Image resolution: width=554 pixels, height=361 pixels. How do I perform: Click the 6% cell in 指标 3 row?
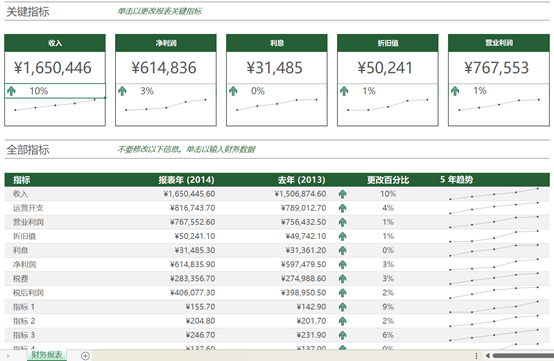(x=388, y=335)
